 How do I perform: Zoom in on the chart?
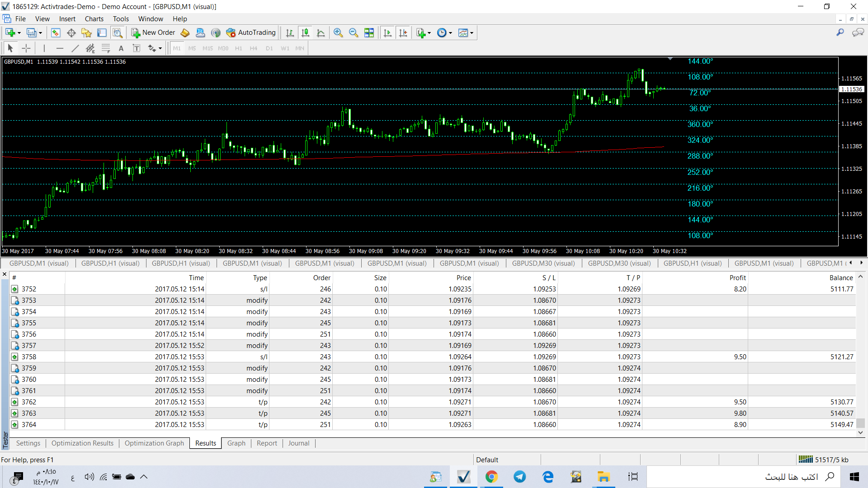[338, 33]
